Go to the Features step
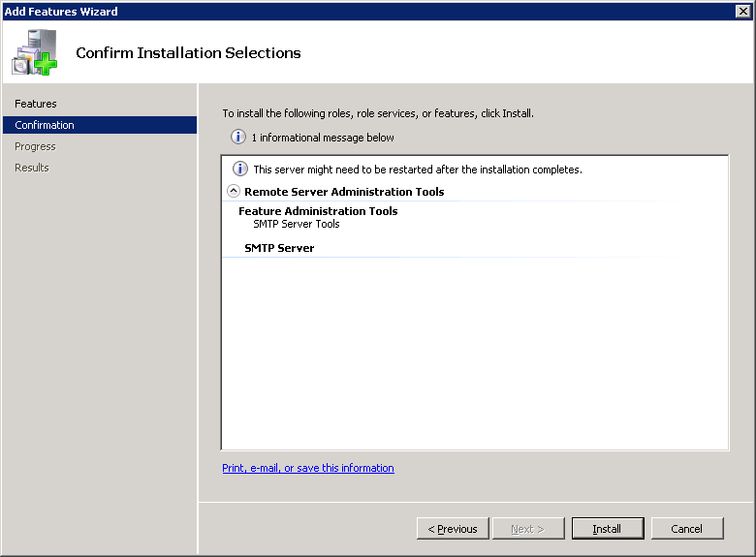This screenshot has height=557, width=756. [36, 104]
